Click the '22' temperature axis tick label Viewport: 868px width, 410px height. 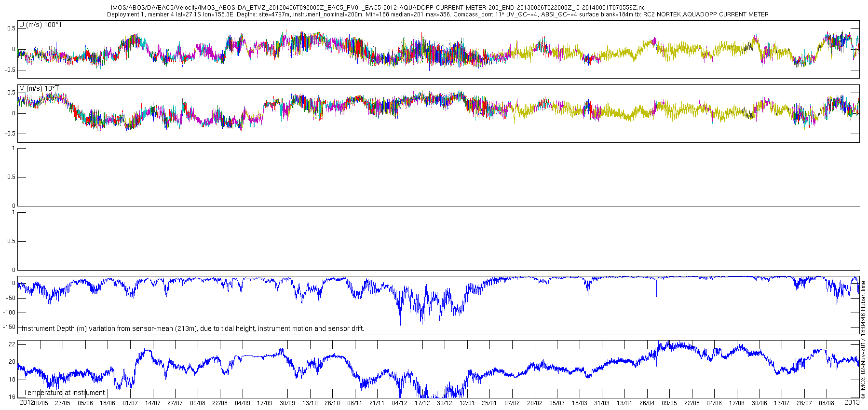(x=12, y=344)
